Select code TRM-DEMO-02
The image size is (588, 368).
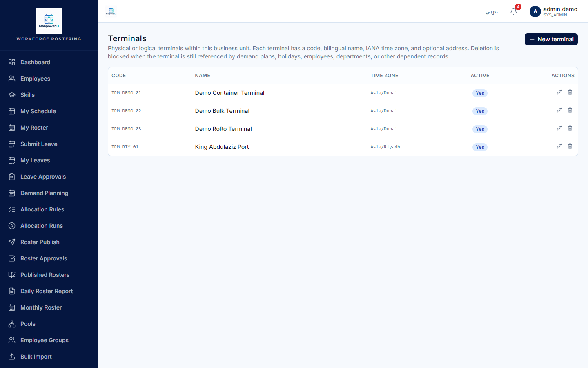(x=126, y=111)
